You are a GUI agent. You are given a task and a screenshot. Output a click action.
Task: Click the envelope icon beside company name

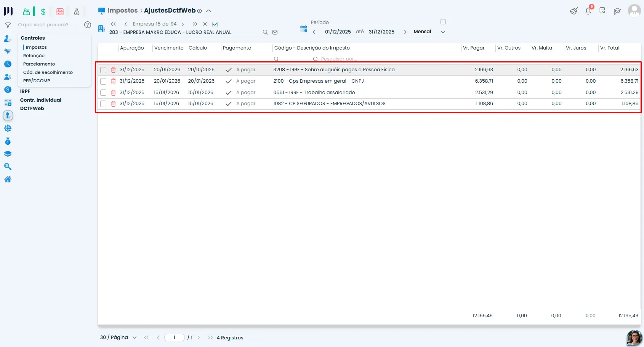275,32
